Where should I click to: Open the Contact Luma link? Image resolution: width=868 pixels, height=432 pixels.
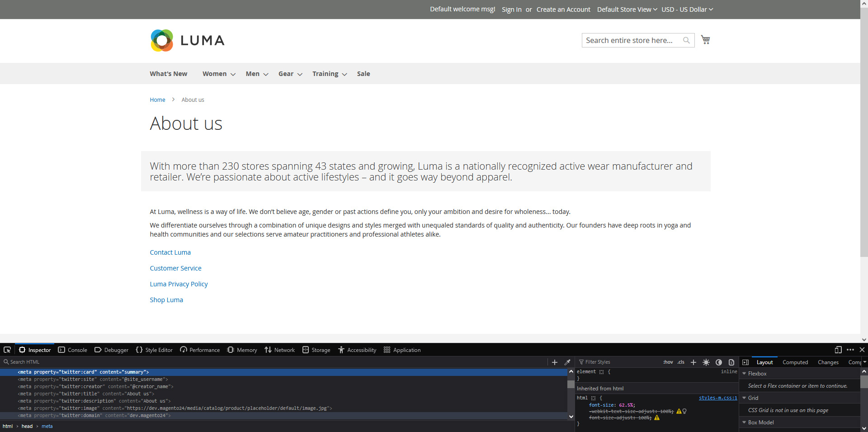pos(170,252)
